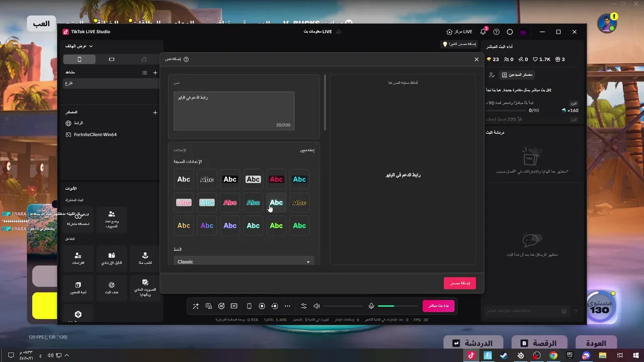644x362 pixels.
Task: Open the Classic font dropdown
Action: coord(244,261)
